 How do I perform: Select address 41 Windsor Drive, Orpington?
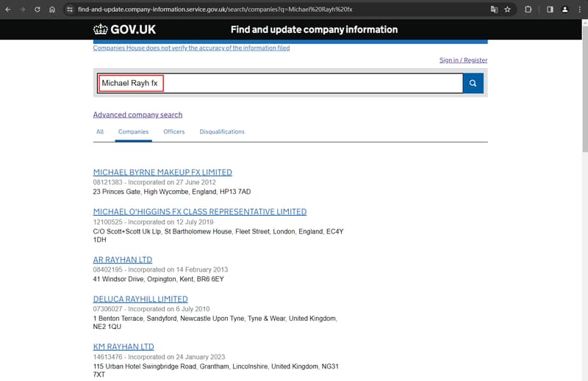[158, 279]
